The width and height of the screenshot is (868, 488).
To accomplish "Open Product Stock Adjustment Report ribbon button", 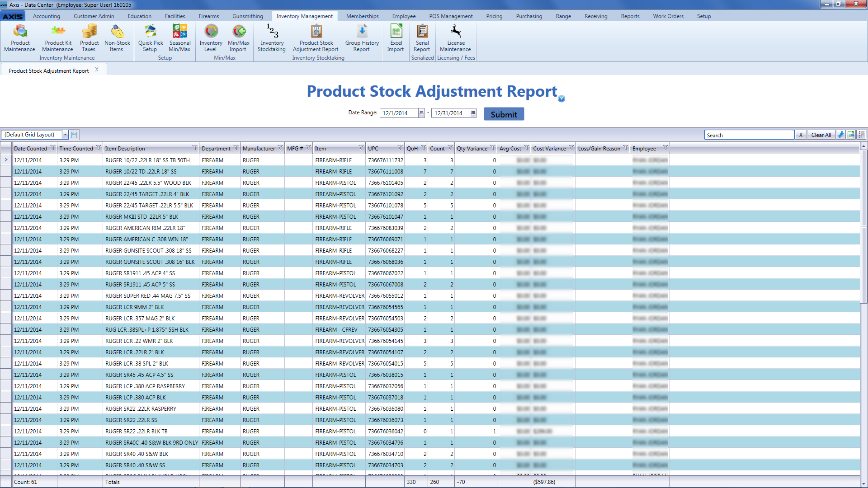I will (x=316, y=38).
